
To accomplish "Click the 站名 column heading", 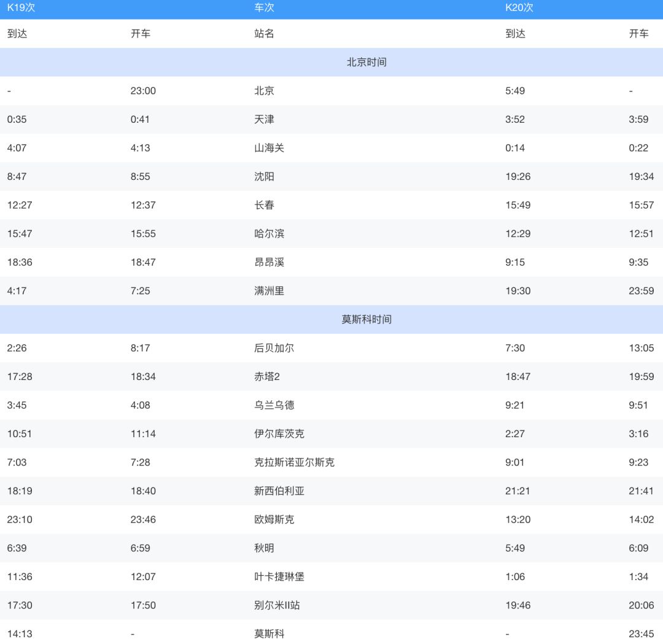I will click(264, 34).
